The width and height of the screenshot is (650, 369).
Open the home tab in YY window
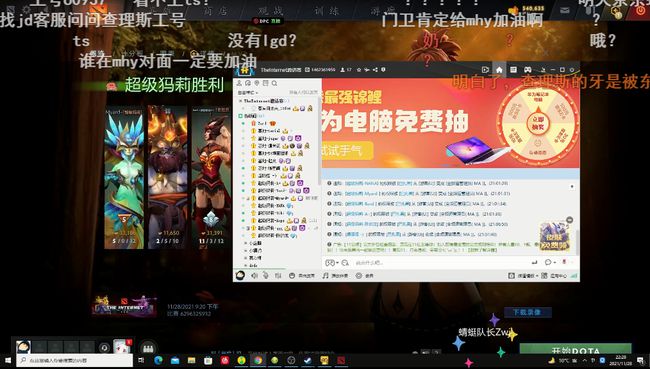point(499,70)
